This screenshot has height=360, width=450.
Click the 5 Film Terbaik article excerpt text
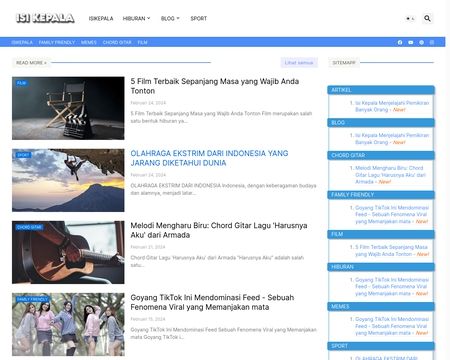pyautogui.click(x=221, y=117)
